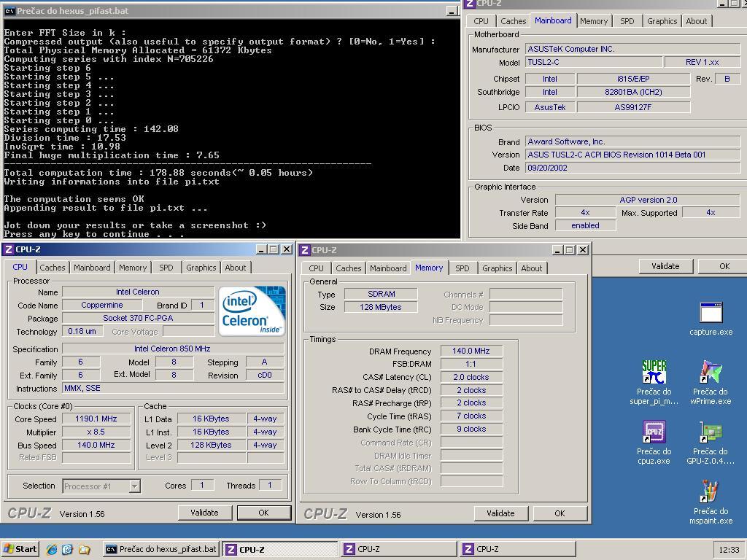The height and width of the screenshot is (560, 747).
Task: Open Mainboard tab in Memory window
Action: click(x=388, y=268)
